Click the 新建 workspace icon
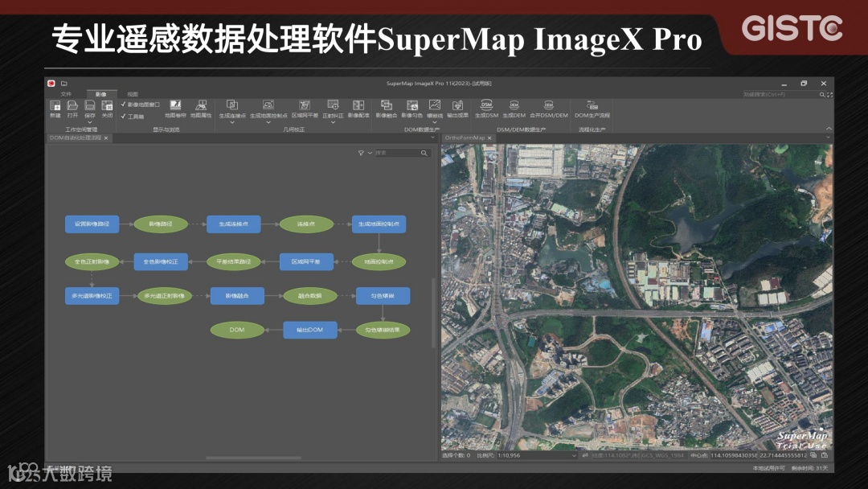The height and width of the screenshot is (489, 868). pos(55,105)
